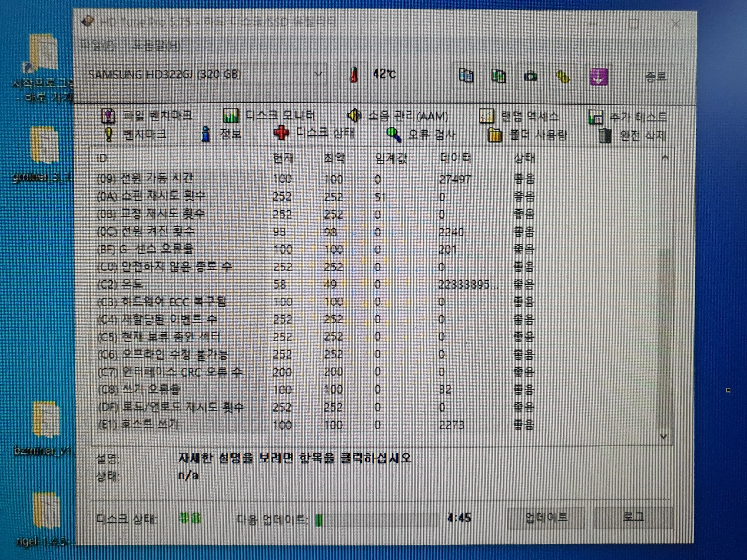Click the 22333895... temperature data value
Screen dimensions: 747x560
[468, 285]
